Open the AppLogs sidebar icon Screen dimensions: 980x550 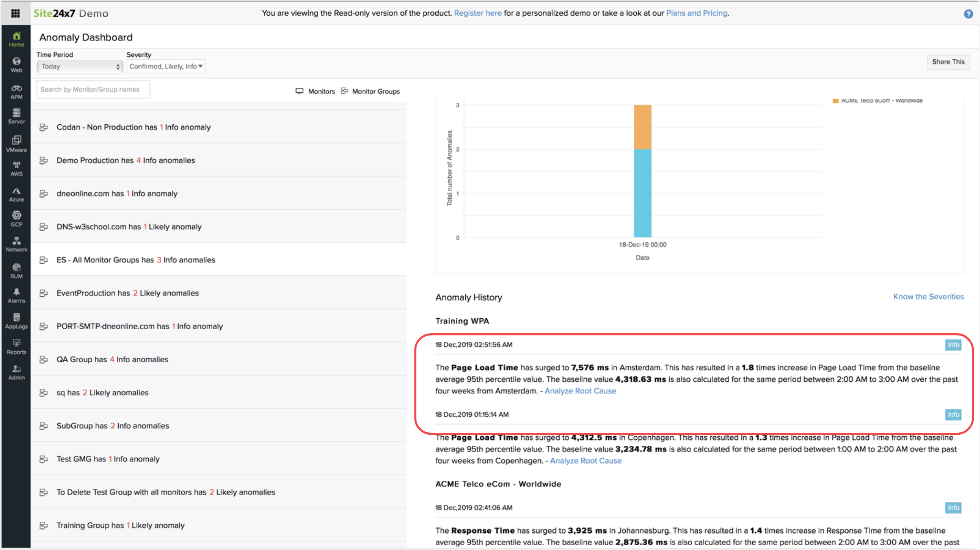[16, 321]
